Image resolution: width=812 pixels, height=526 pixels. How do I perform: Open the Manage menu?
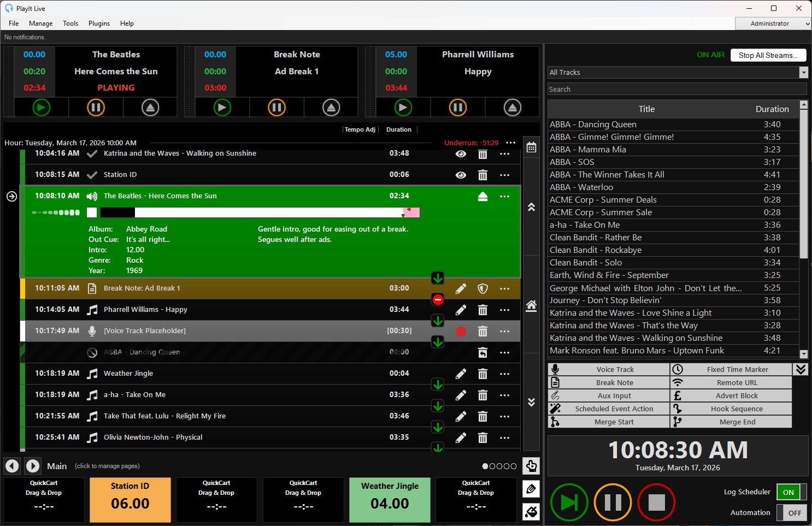41,23
